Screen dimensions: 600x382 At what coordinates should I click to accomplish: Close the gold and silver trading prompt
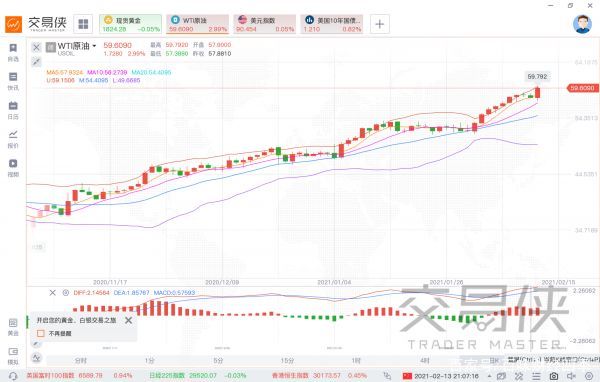point(129,320)
